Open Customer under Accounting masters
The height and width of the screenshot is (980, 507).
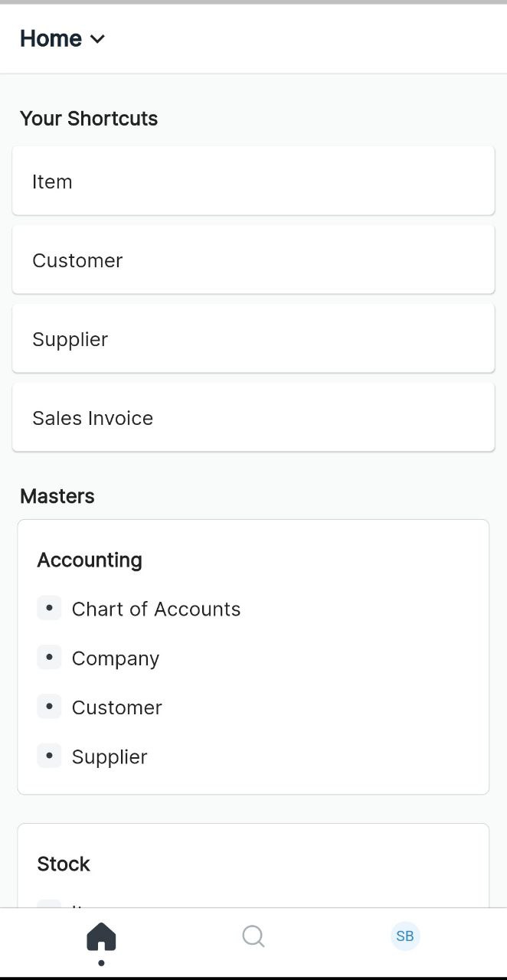click(x=117, y=707)
